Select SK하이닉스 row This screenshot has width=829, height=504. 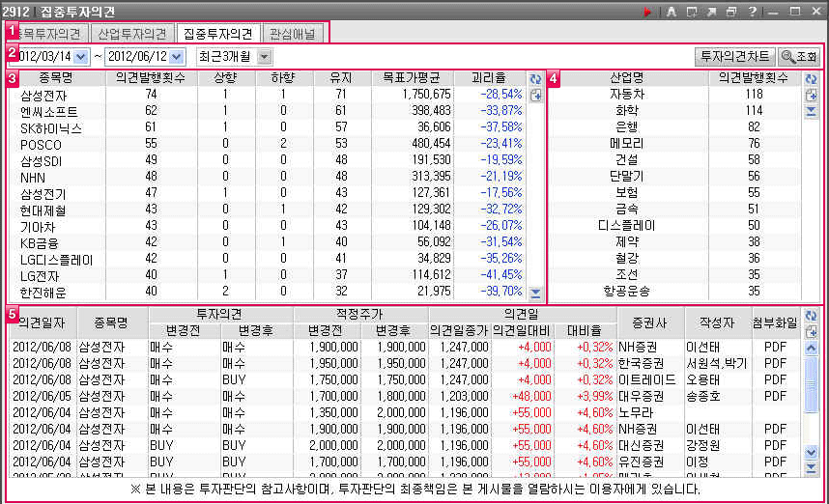point(268,127)
